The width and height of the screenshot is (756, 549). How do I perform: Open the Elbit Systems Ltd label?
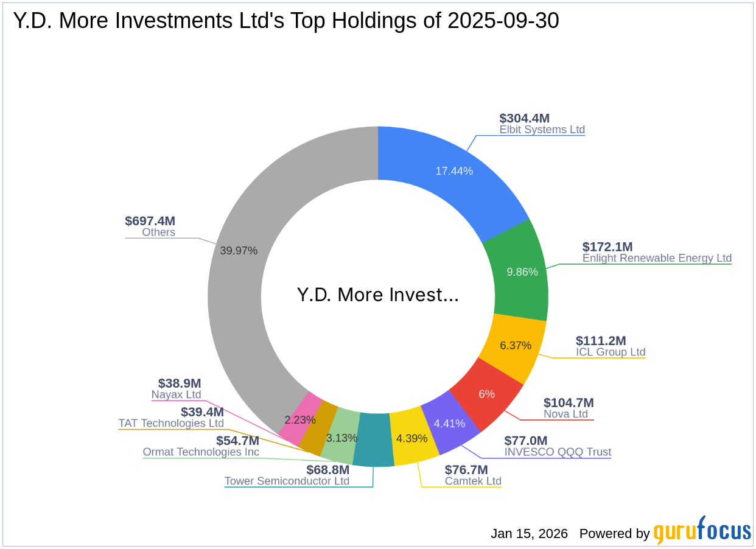coord(541,130)
